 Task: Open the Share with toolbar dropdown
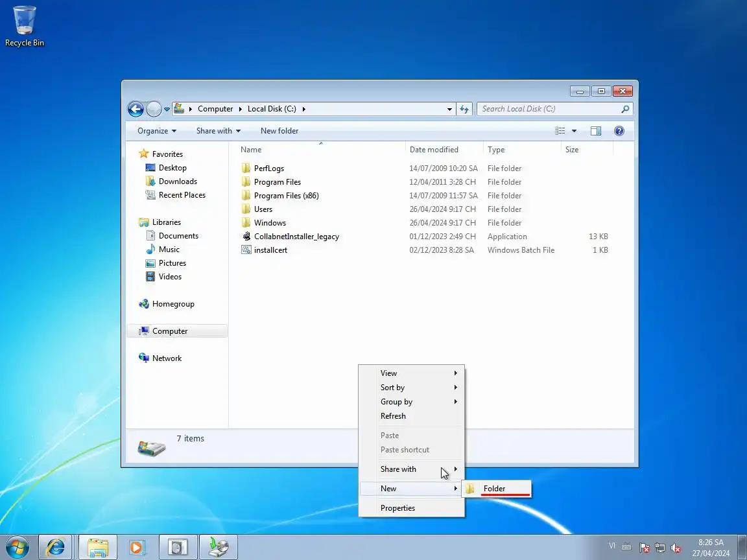[x=218, y=130]
